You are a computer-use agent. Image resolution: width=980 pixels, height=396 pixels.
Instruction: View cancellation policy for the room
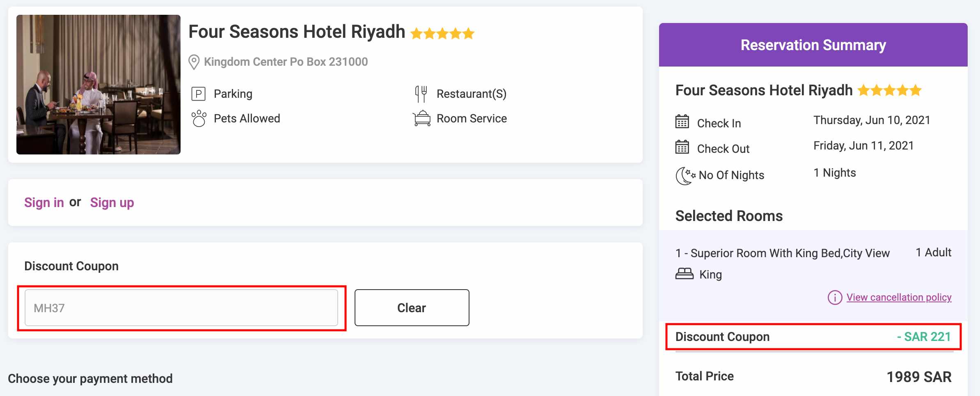pyautogui.click(x=898, y=297)
